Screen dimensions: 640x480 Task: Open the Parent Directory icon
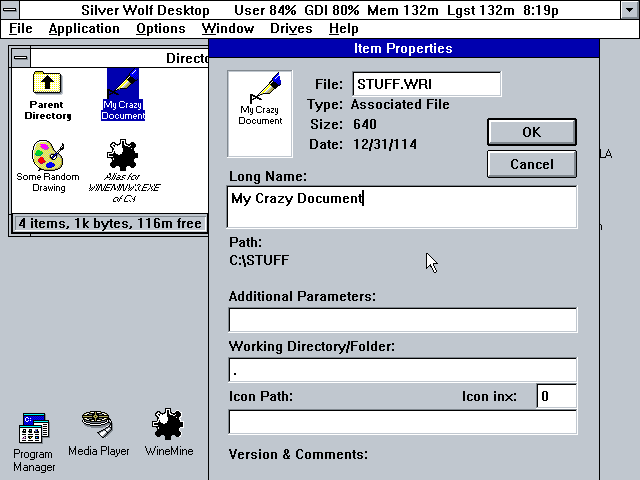[x=47, y=86]
